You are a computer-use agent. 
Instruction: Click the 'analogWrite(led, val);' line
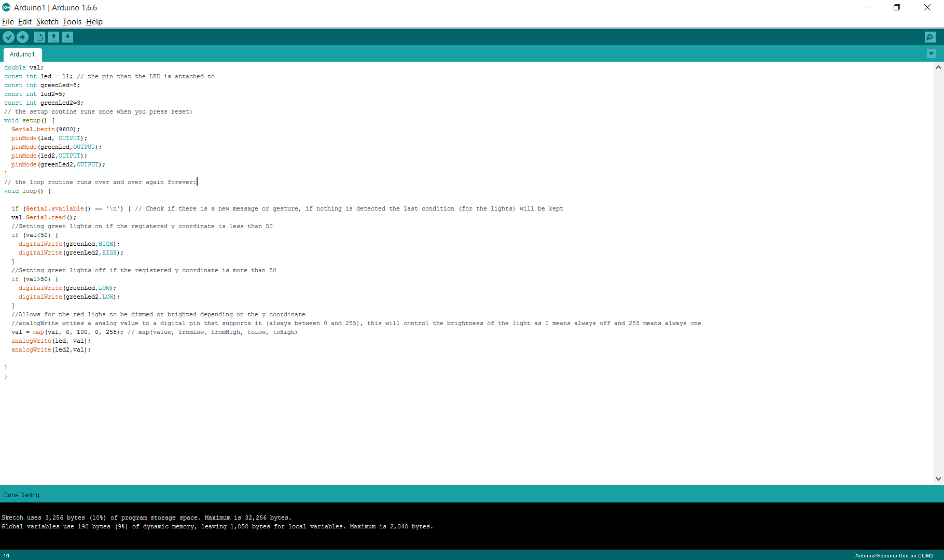pyautogui.click(x=51, y=341)
